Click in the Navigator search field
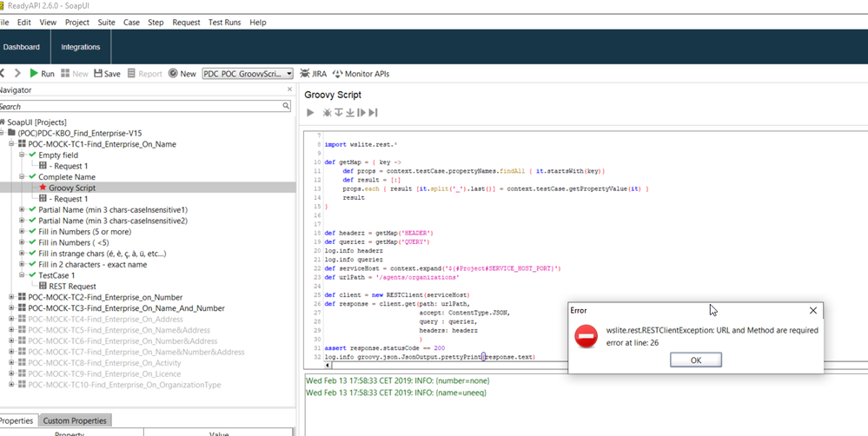Image resolution: width=868 pixels, height=436 pixels. coord(139,106)
